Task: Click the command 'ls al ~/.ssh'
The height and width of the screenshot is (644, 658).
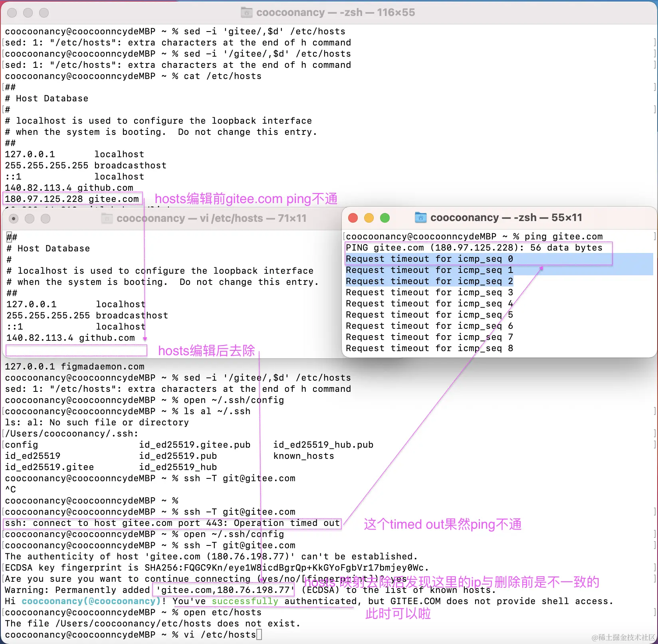Action: click(x=217, y=411)
